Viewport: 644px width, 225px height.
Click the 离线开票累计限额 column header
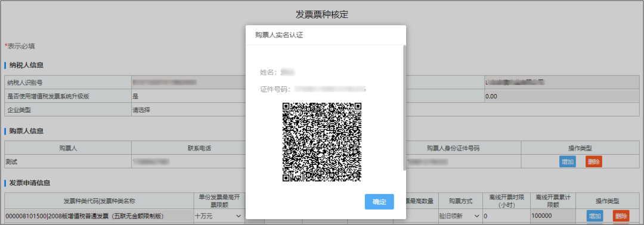tap(553, 201)
